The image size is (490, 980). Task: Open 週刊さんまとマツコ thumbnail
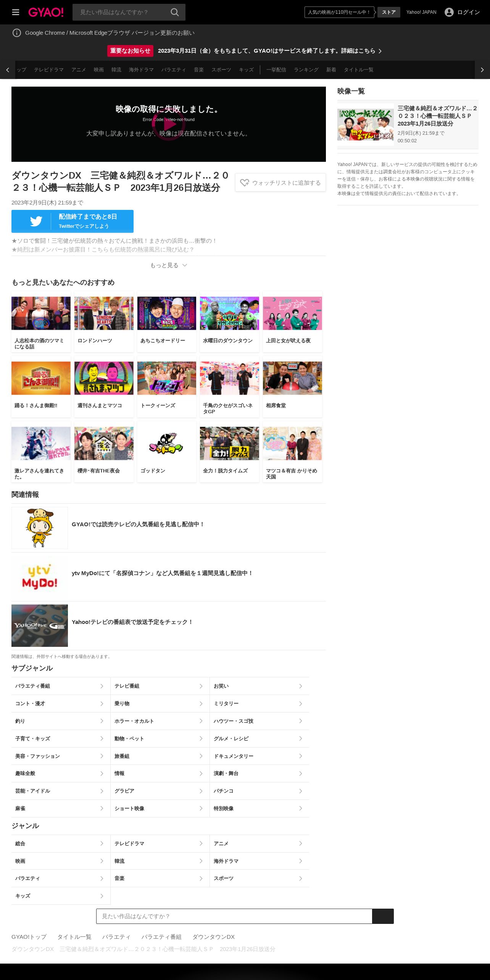click(104, 378)
